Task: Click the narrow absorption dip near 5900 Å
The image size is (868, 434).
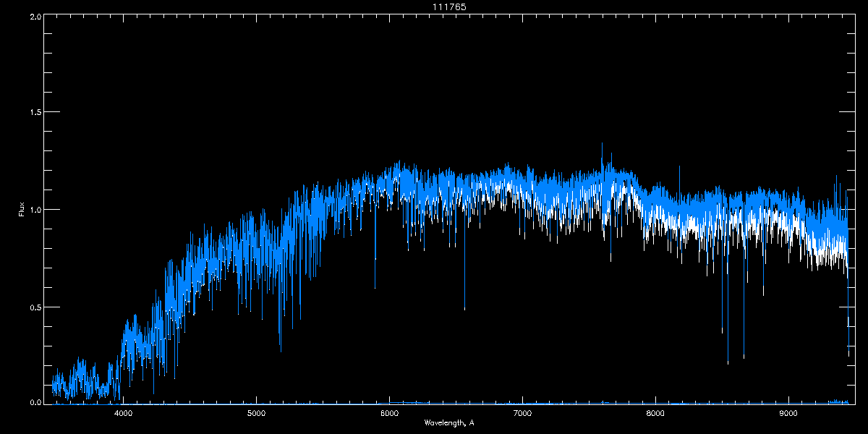Action: coord(375,286)
